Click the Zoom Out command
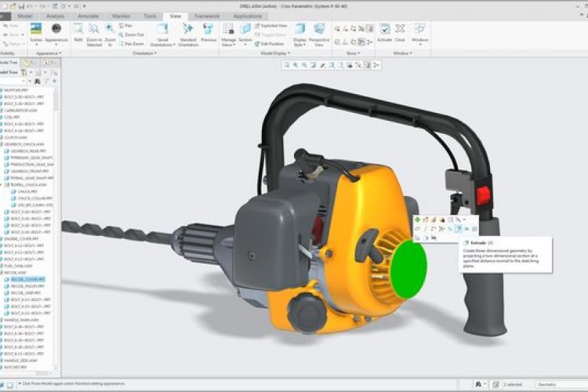Image resolution: width=588 pixels, height=392 pixels. (131, 34)
